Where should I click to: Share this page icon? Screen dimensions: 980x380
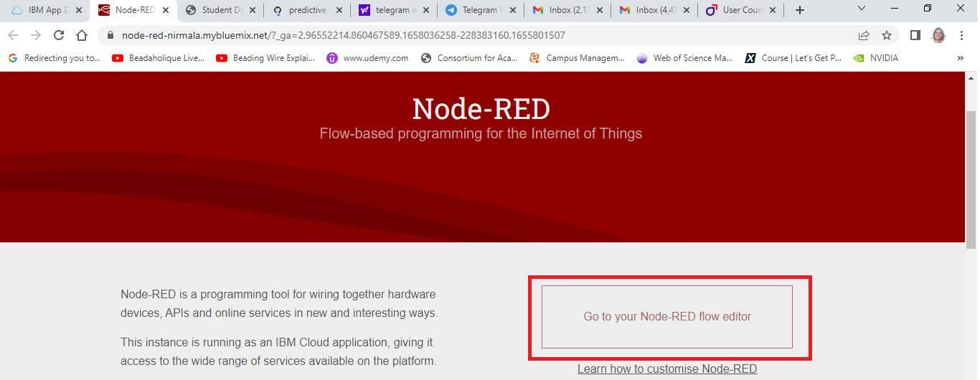pos(864,35)
